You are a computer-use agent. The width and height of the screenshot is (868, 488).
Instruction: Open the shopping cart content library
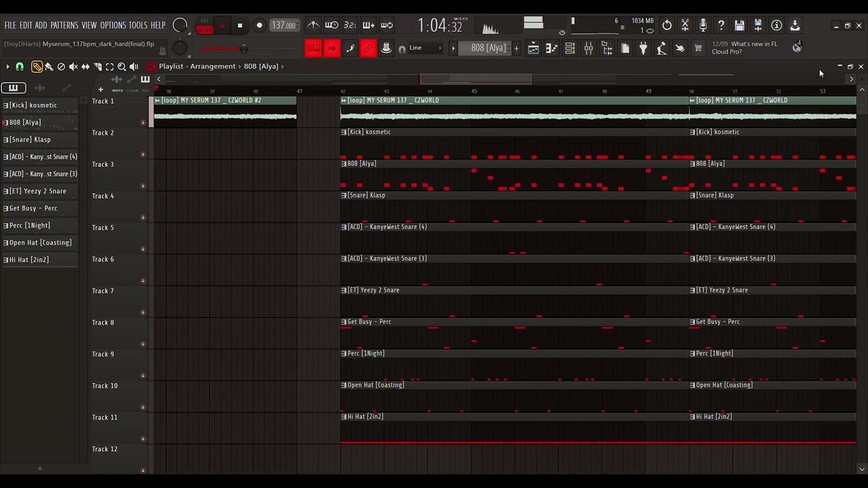(698, 48)
